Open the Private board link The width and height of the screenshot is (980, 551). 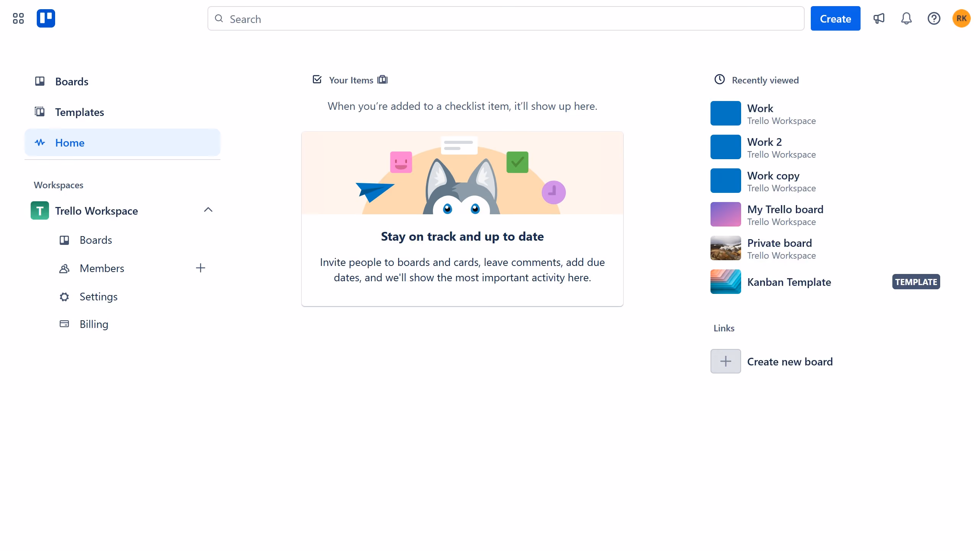(779, 243)
